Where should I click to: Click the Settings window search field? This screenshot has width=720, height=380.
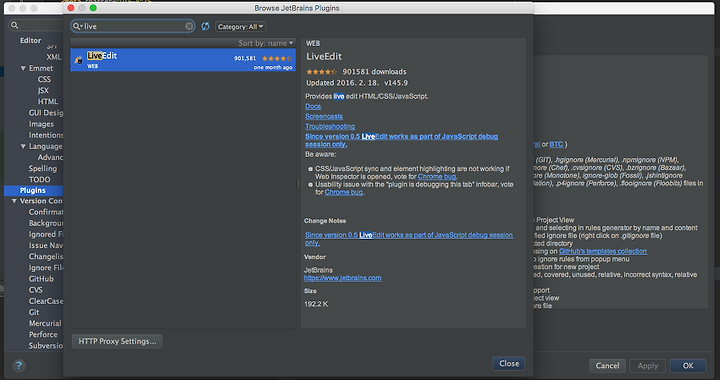36,25
